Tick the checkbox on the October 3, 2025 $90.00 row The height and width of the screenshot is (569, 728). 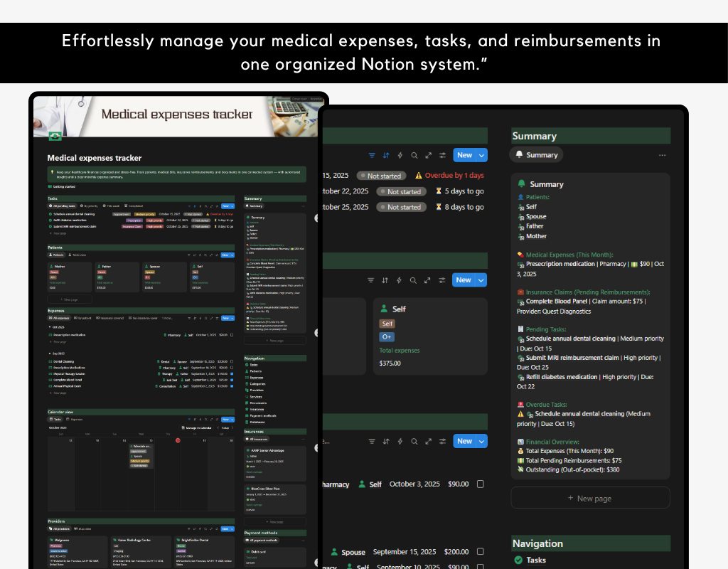[x=481, y=484]
